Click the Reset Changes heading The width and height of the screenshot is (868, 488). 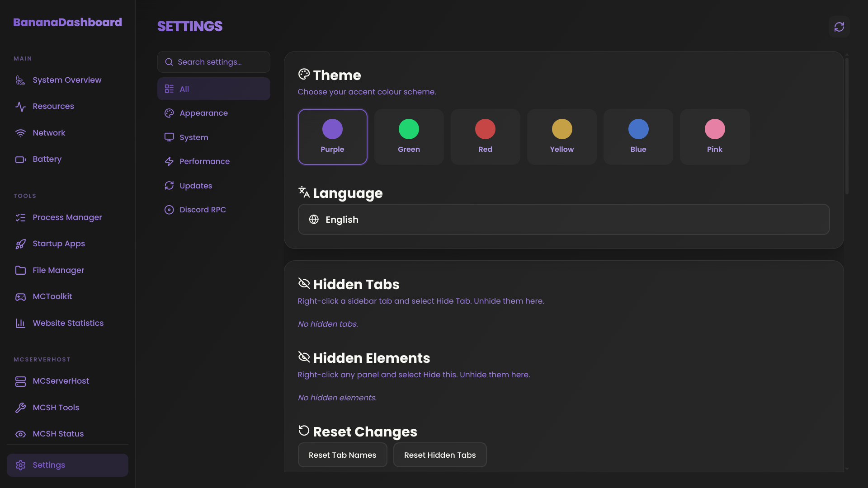pos(365,432)
